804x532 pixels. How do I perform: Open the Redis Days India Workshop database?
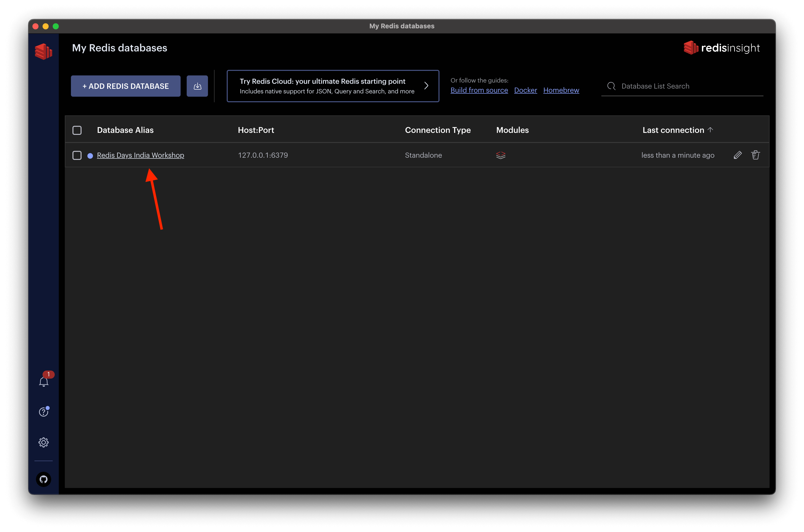pyautogui.click(x=141, y=155)
